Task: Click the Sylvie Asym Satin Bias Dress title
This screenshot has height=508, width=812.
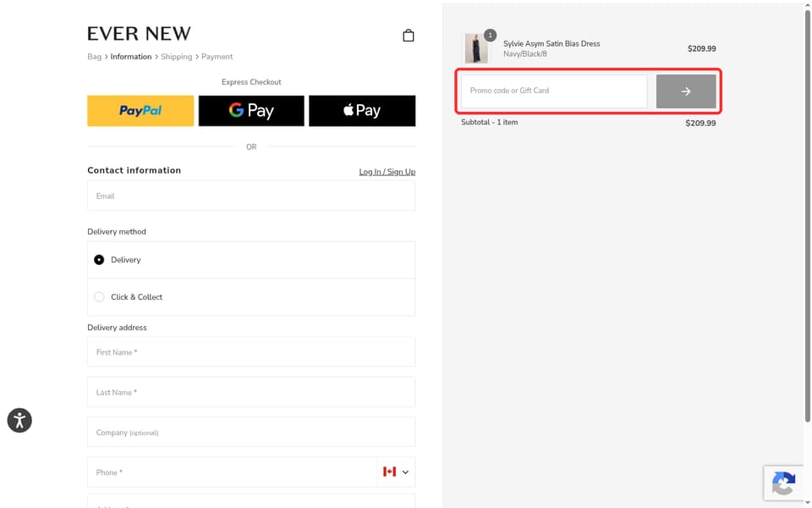Action: click(551, 43)
